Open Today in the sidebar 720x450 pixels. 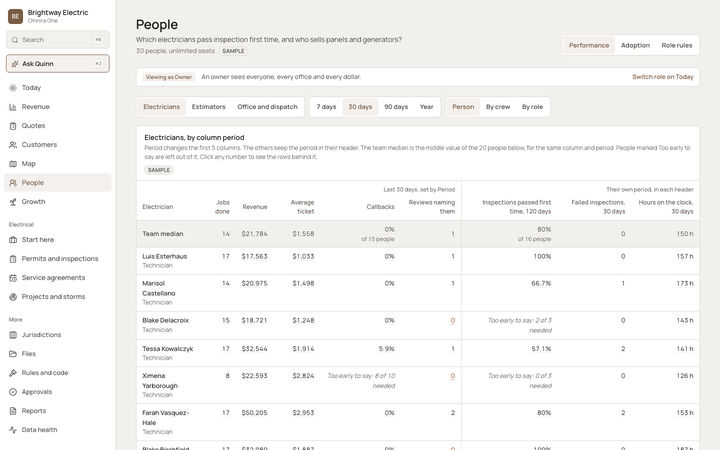click(58, 88)
